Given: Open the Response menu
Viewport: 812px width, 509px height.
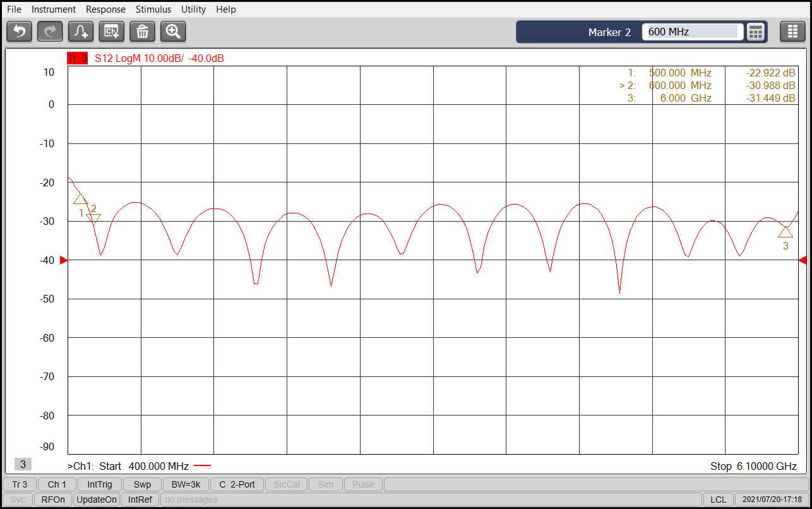Looking at the screenshot, I should tap(105, 9).
